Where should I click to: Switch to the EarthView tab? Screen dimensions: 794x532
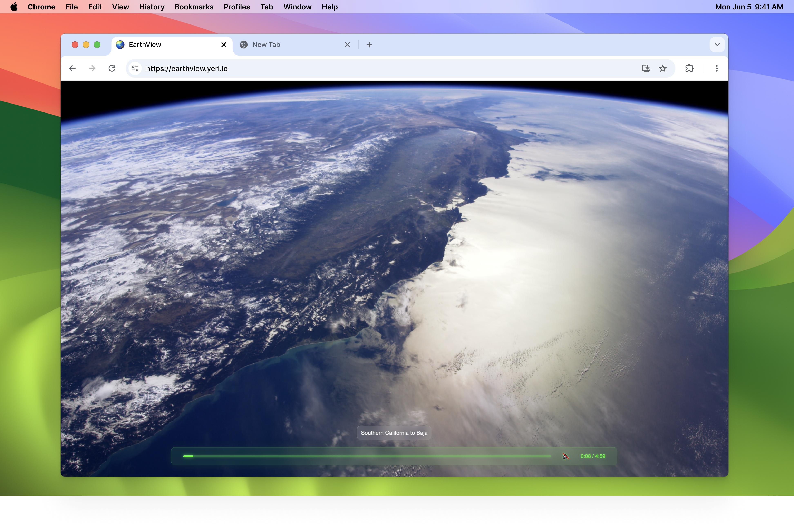click(172, 45)
